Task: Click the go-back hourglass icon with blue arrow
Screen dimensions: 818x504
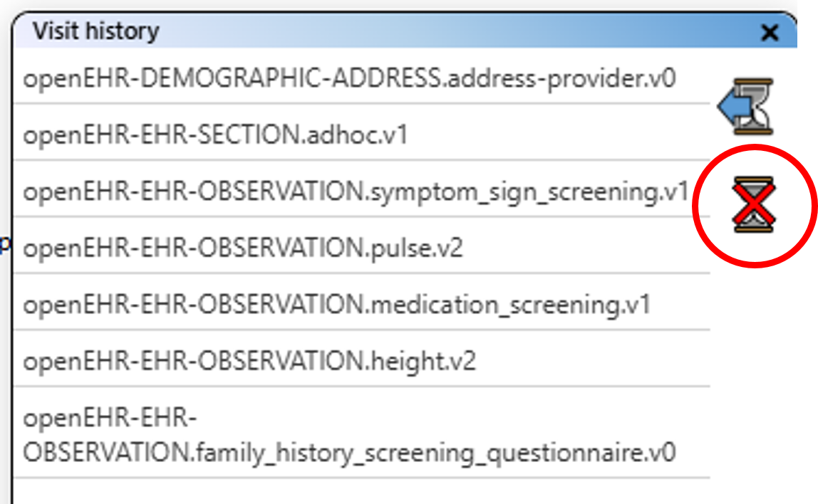Action: [x=747, y=107]
